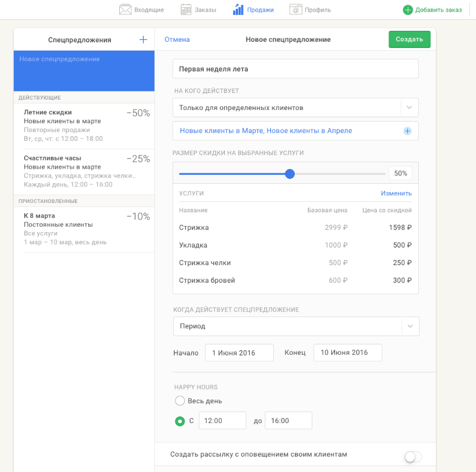The height and width of the screenshot is (472, 476).
Task: Click the Вт, ср, чт schedule text
Action: pyautogui.click(x=63, y=139)
